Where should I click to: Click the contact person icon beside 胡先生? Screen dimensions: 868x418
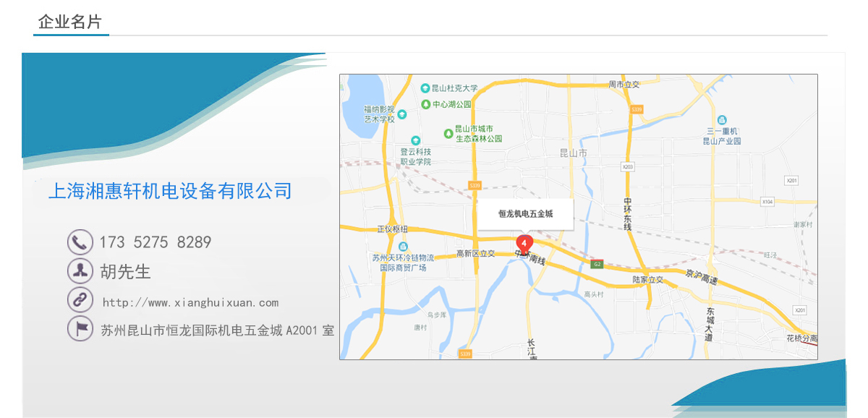80,271
